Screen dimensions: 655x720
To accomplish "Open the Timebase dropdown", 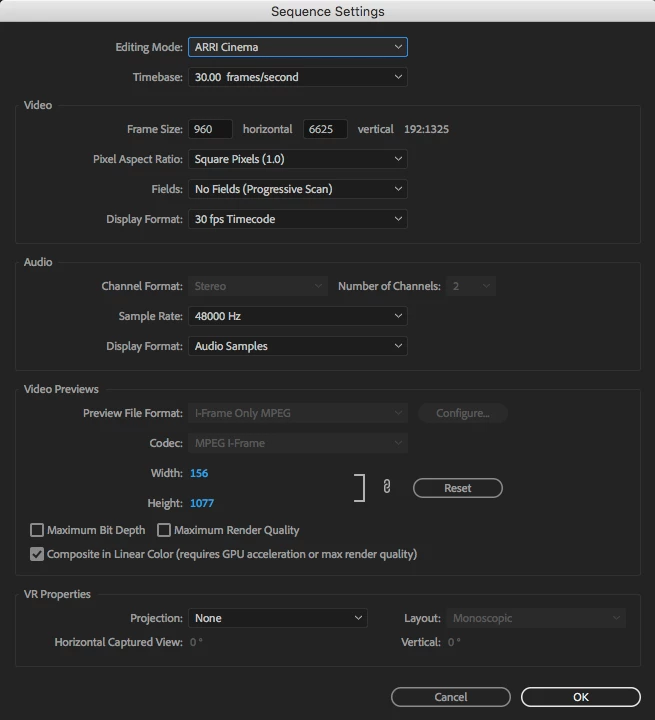I will tap(298, 77).
